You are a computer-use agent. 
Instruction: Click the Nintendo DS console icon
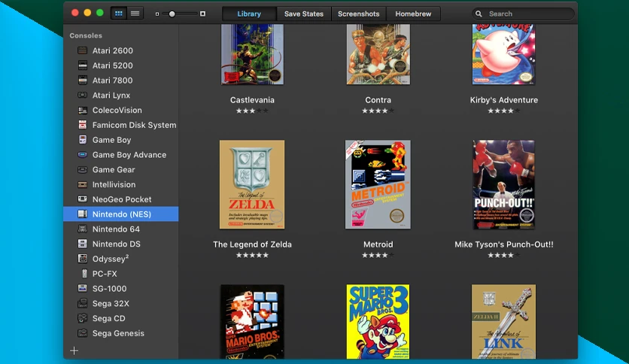(82, 244)
